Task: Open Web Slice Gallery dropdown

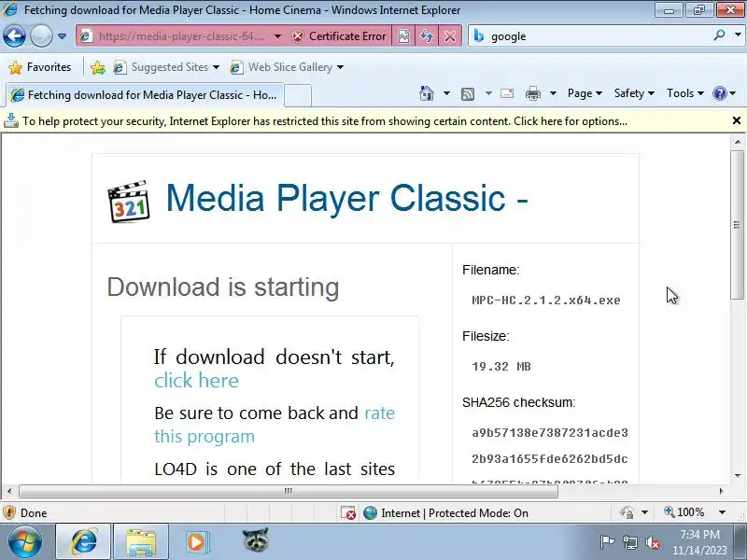Action: 287,67
